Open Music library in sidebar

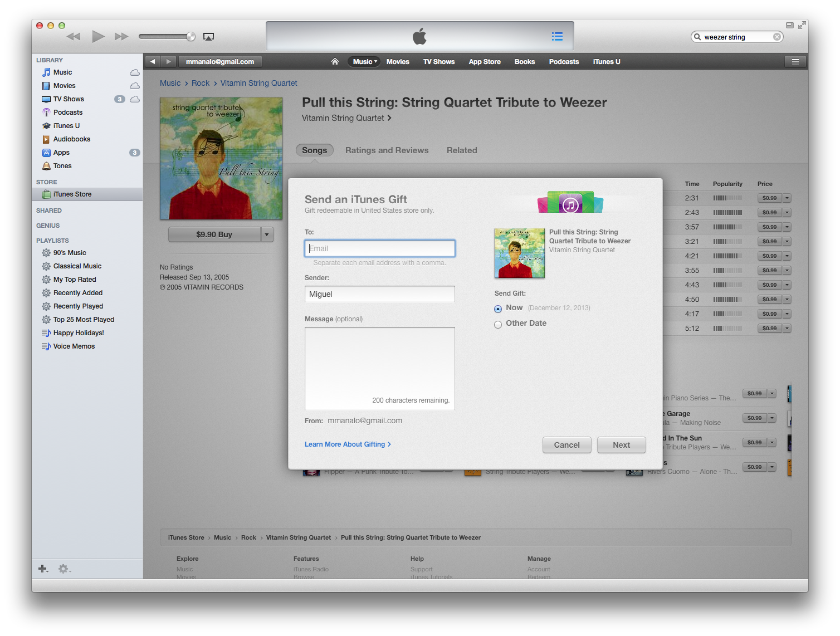point(62,72)
